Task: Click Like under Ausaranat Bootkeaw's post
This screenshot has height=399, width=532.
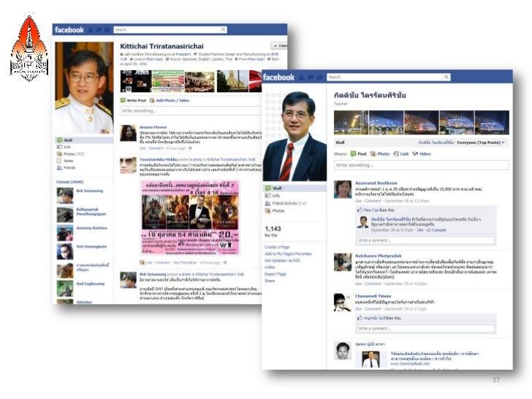Action: pos(358,201)
